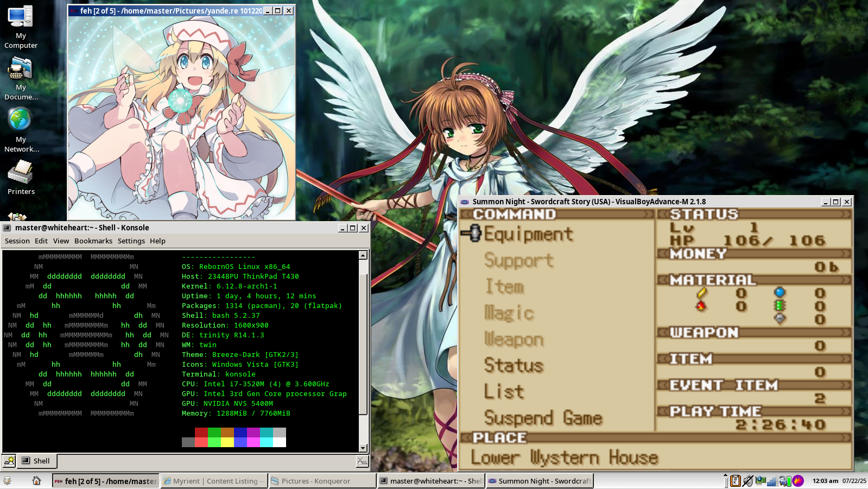Open the My Computer desktop icon
The image size is (868, 489).
pos(21,27)
